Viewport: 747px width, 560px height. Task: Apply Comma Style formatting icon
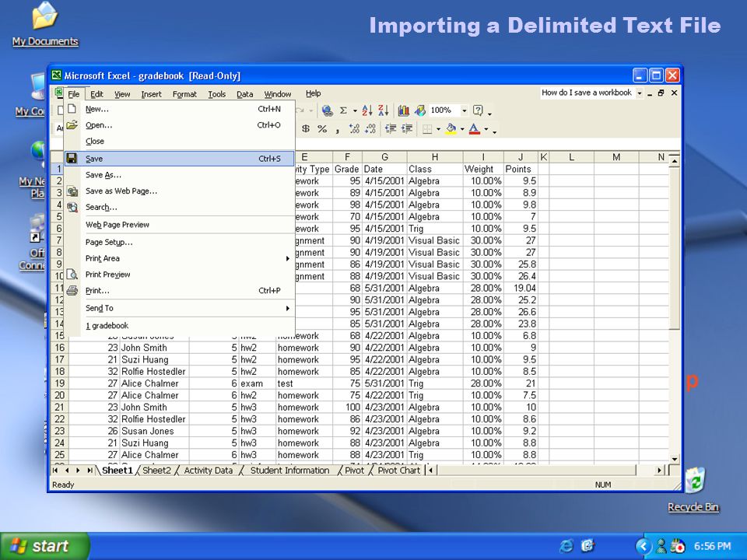click(x=337, y=130)
